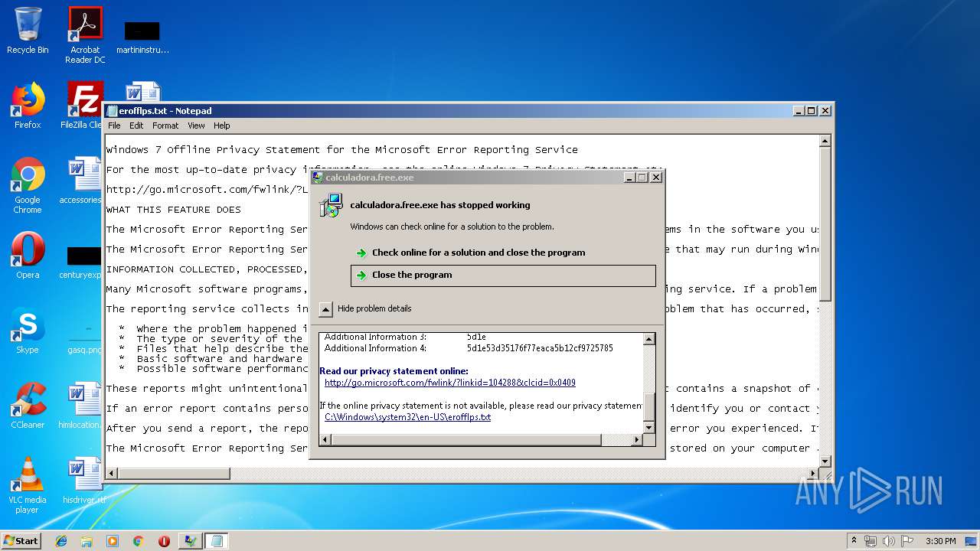Open Notepad's Help menu
This screenshot has width=980, height=551.
point(221,126)
